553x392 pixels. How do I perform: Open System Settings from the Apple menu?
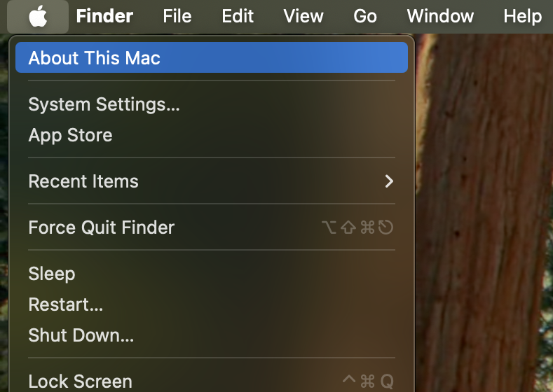coord(212,104)
